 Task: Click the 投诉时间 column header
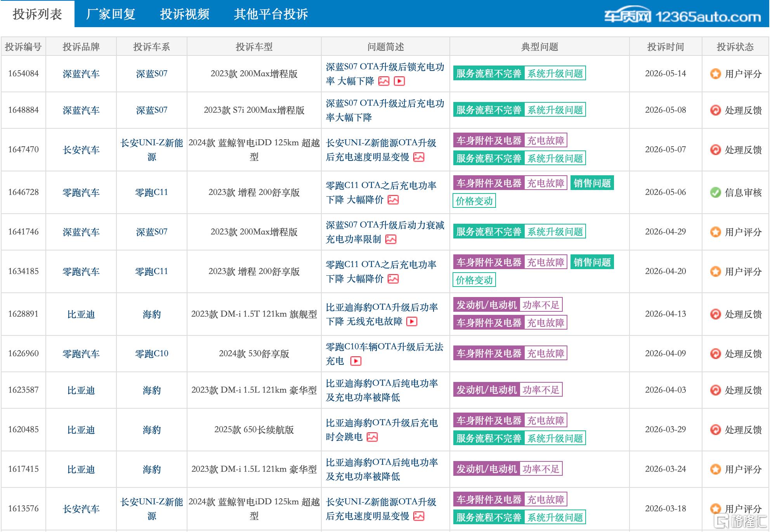point(666,47)
